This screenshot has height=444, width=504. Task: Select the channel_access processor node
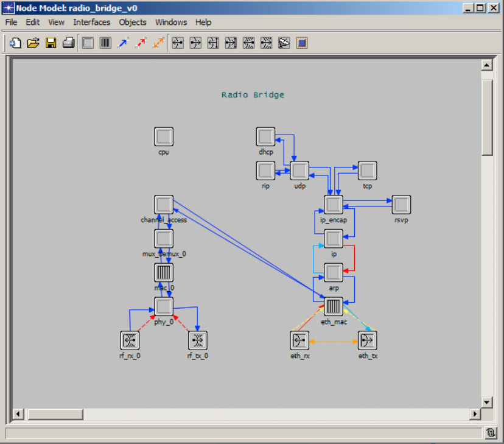click(164, 205)
